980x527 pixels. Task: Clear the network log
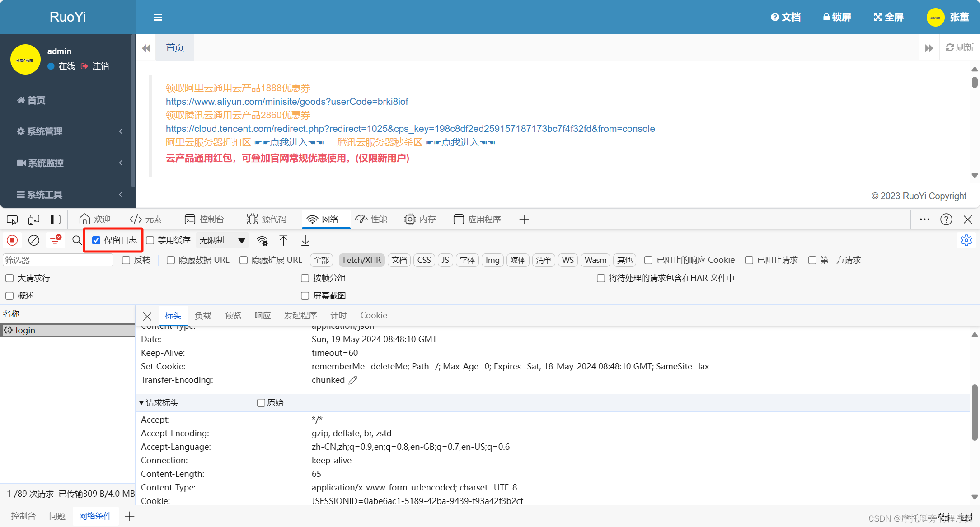pyautogui.click(x=34, y=240)
